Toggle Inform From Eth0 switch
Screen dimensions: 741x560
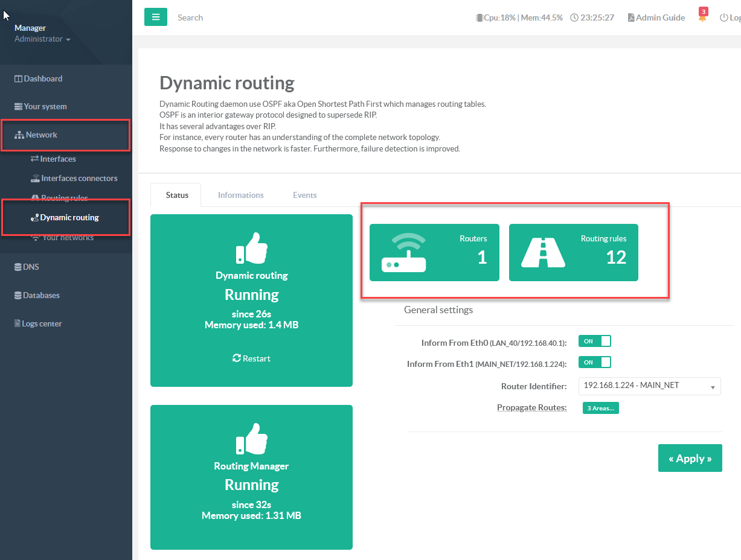click(x=594, y=342)
